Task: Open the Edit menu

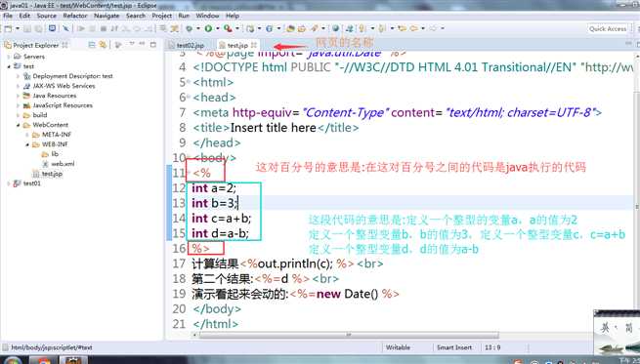Action: (x=24, y=16)
